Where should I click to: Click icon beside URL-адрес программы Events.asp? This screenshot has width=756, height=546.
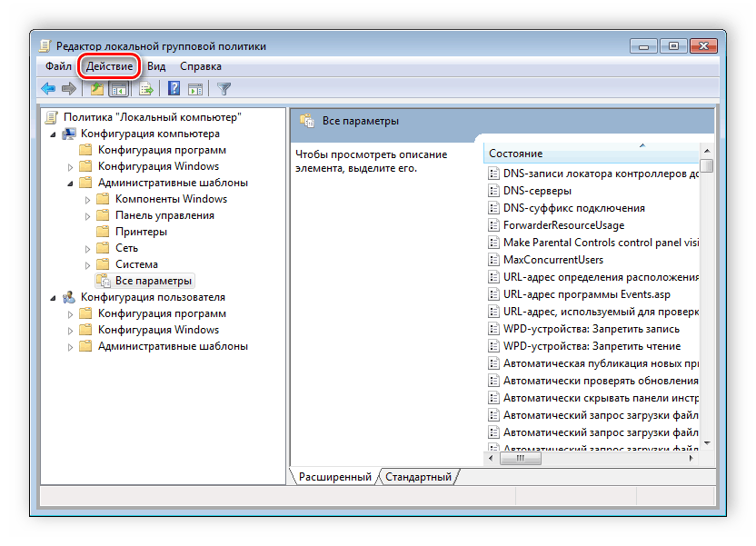pos(493,294)
